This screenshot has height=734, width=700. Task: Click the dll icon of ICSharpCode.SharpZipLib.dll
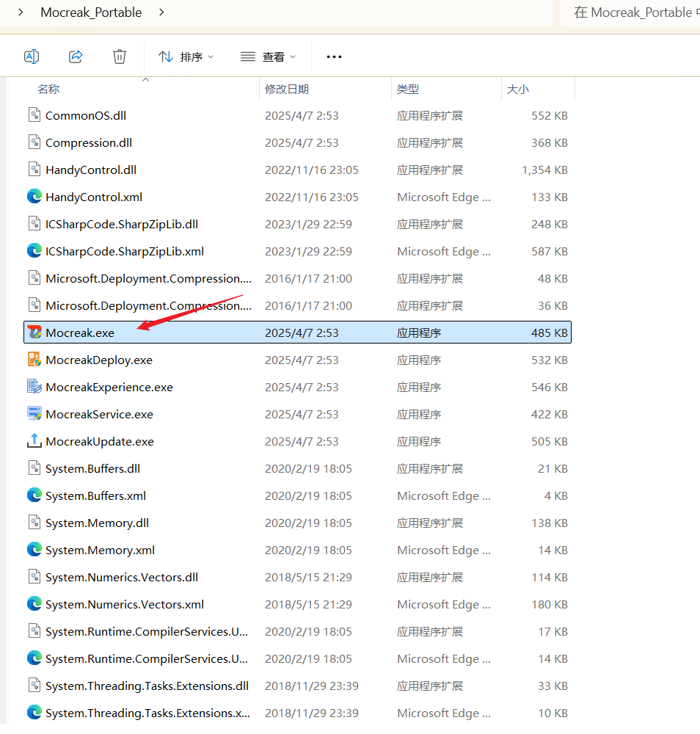coord(34,224)
